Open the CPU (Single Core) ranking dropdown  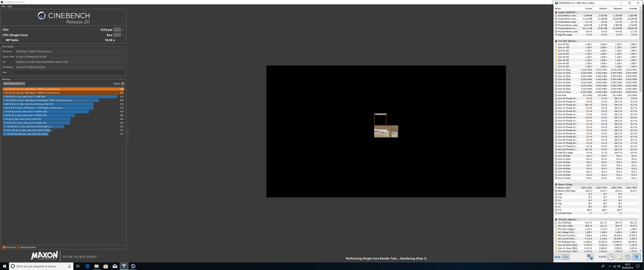pyautogui.click(x=14, y=84)
